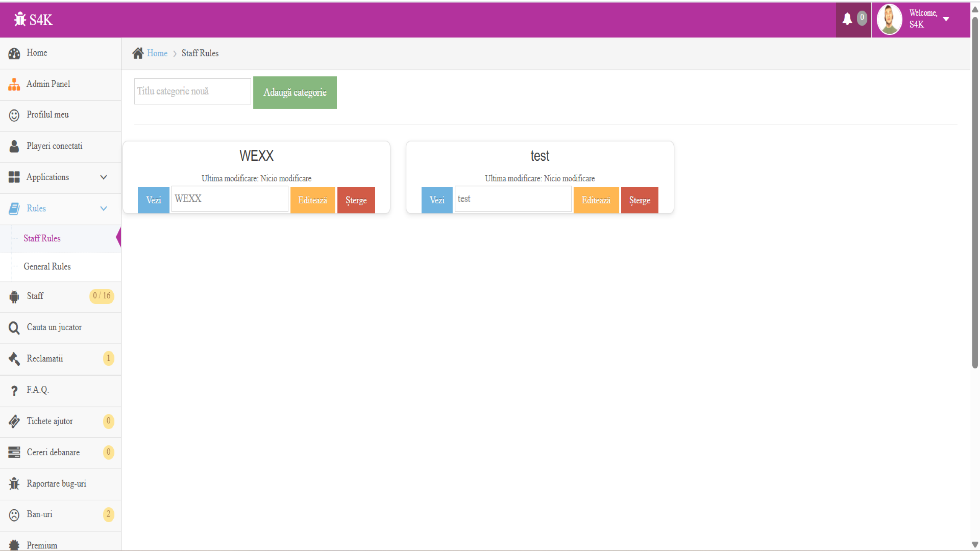Viewport: 980px width, 551px height.
Task: Click the user avatar picture
Action: click(889, 19)
